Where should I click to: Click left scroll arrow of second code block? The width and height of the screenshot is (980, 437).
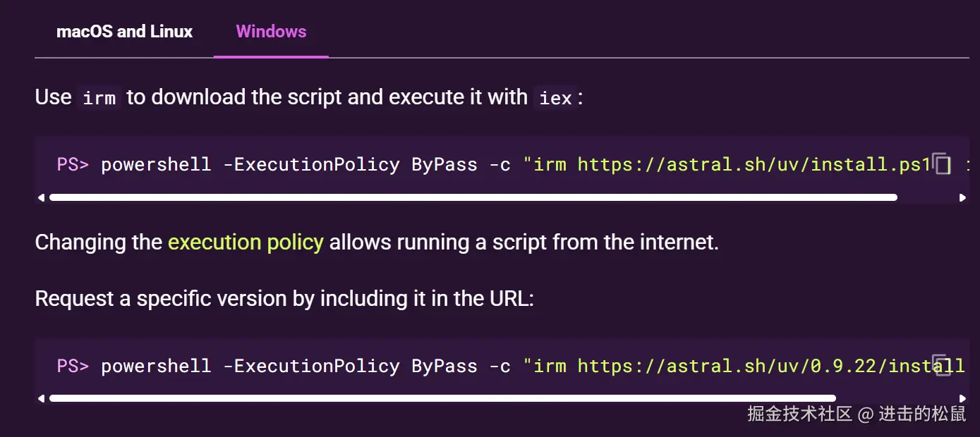[41, 398]
